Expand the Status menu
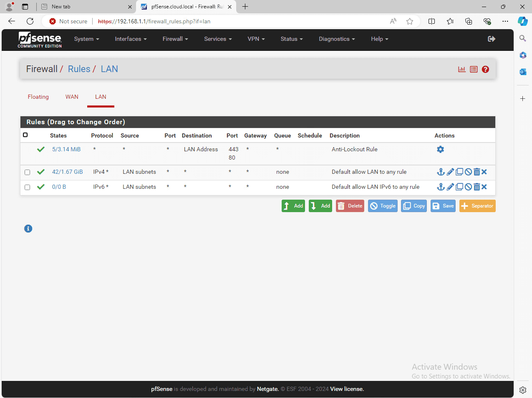532x398 pixels. click(x=292, y=39)
